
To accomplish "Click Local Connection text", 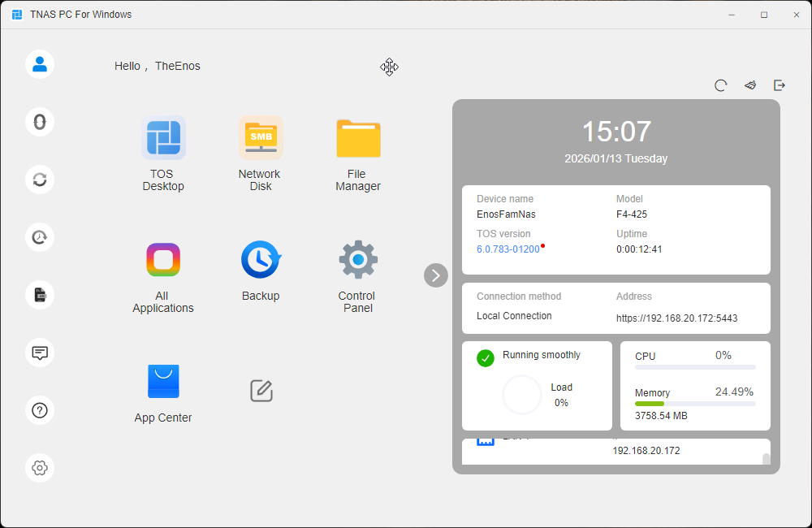I will point(514,315).
